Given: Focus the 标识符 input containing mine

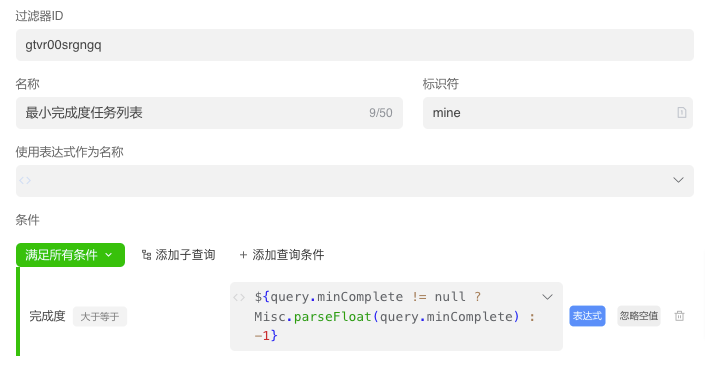Looking at the screenshot, I should click(x=558, y=113).
